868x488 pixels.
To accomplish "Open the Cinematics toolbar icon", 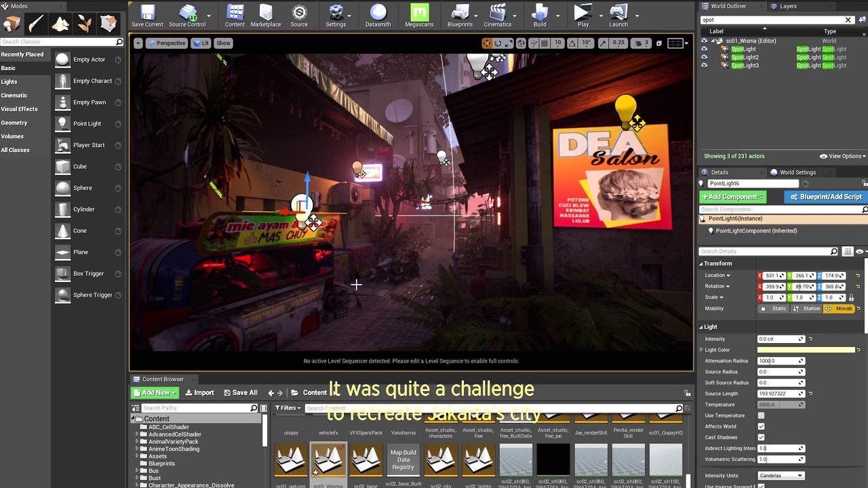I will 497,15.
